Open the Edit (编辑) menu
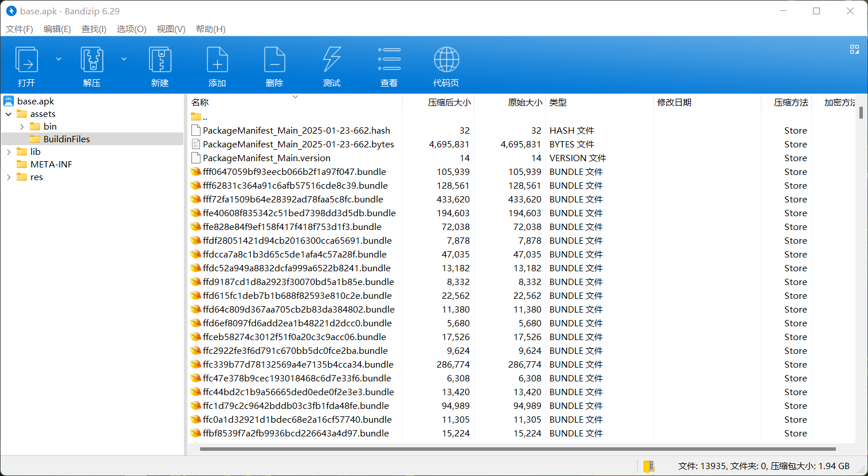Screen dimensions: 868x476 57,29
